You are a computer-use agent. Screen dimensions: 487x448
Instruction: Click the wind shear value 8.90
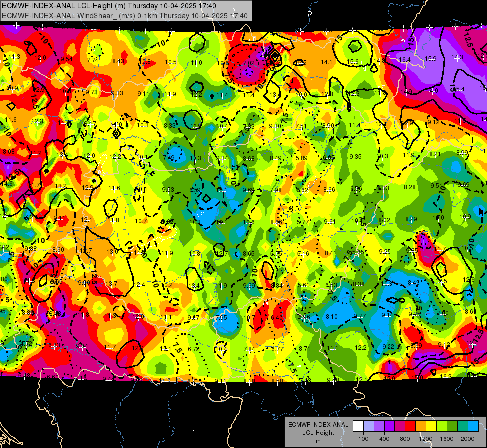pos(328,125)
